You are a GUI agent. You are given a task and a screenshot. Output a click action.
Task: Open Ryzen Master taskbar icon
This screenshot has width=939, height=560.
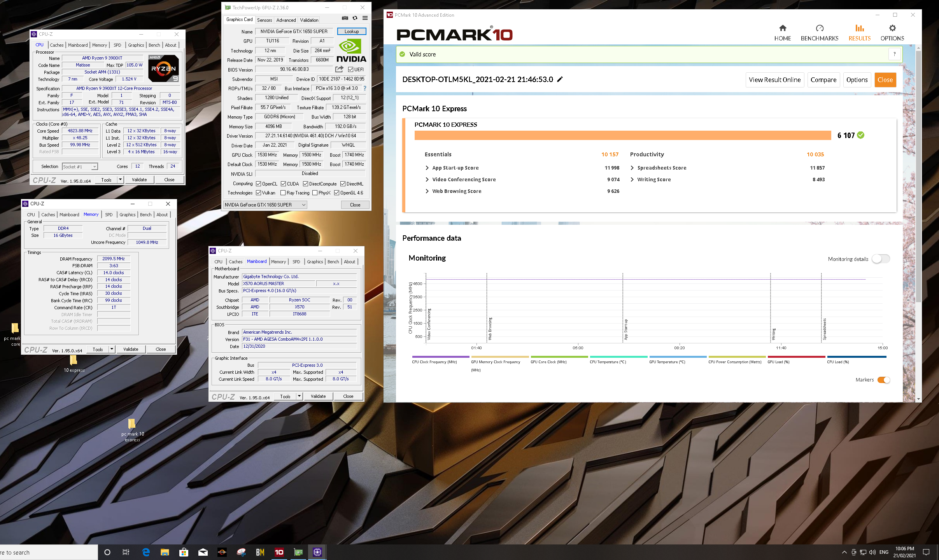[222, 552]
